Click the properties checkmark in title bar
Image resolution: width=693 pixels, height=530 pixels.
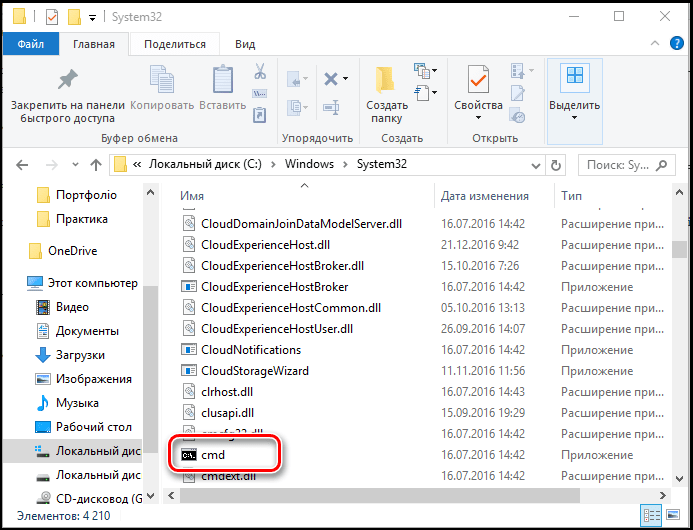click(x=52, y=17)
